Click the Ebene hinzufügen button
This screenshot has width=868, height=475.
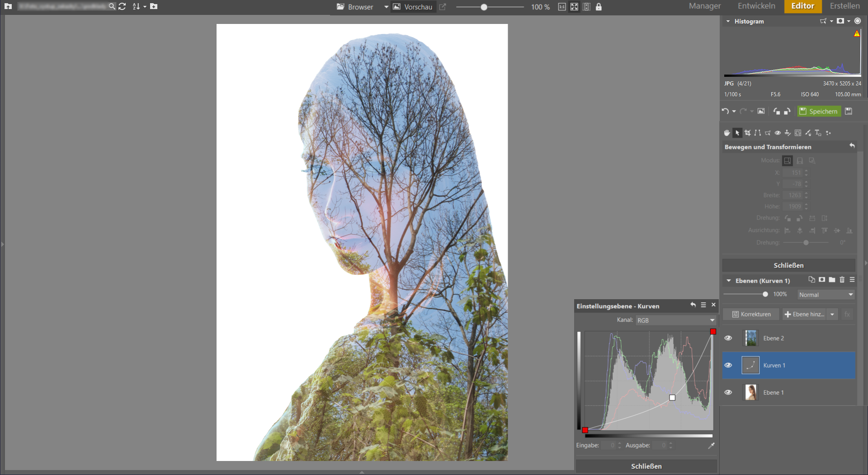click(x=805, y=314)
